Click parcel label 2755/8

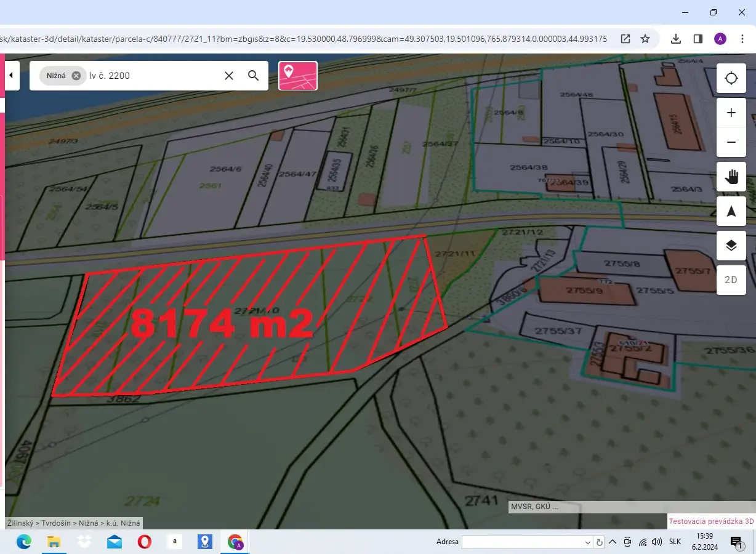pyautogui.click(x=622, y=263)
